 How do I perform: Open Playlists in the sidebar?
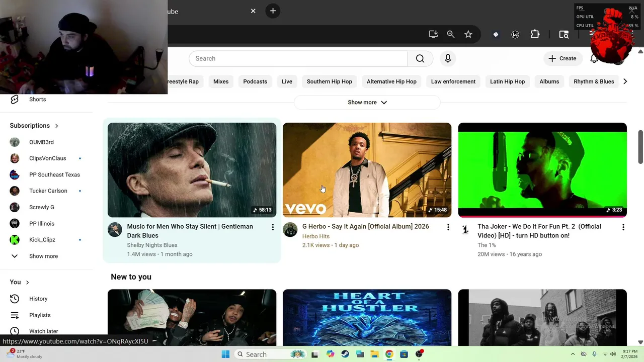pyautogui.click(x=40, y=315)
